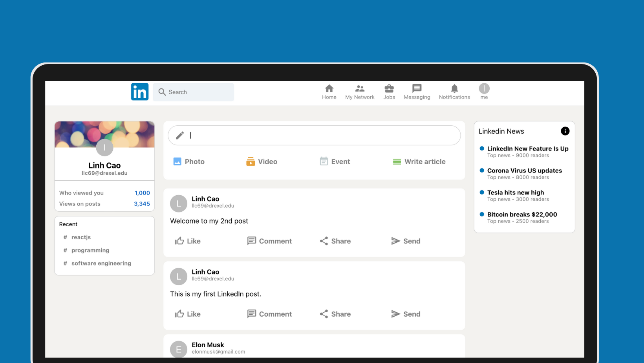Click the 'Who viewed you' label
Screen dimensions: 644x363
click(x=81, y=193)
